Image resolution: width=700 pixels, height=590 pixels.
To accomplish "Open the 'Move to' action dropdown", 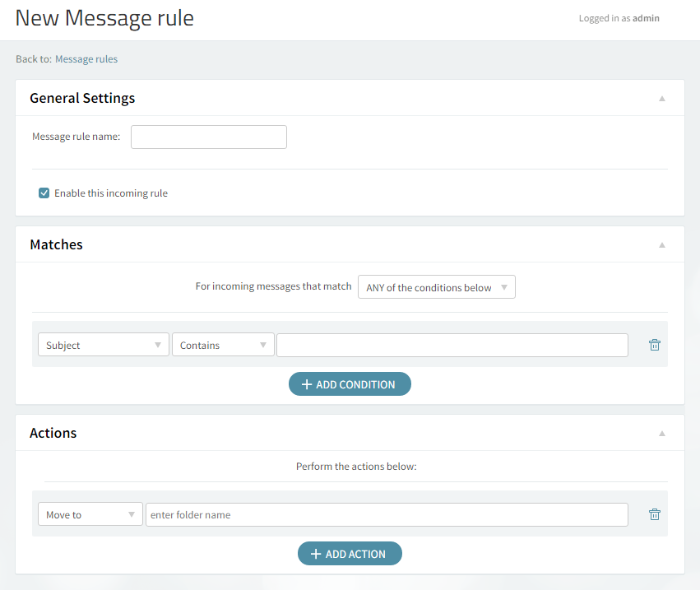I will pos(90,514).
